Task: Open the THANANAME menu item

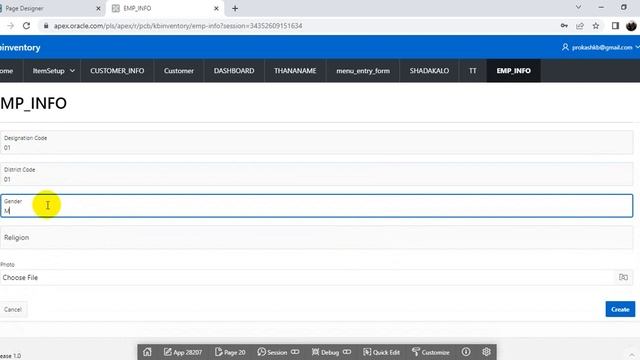Action: 295,71
